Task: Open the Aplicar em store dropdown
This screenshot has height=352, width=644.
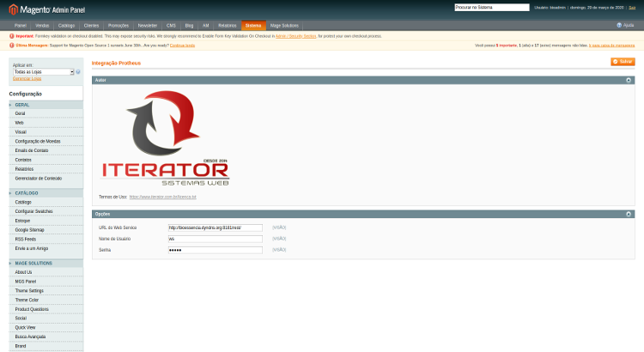Action: 43,72
